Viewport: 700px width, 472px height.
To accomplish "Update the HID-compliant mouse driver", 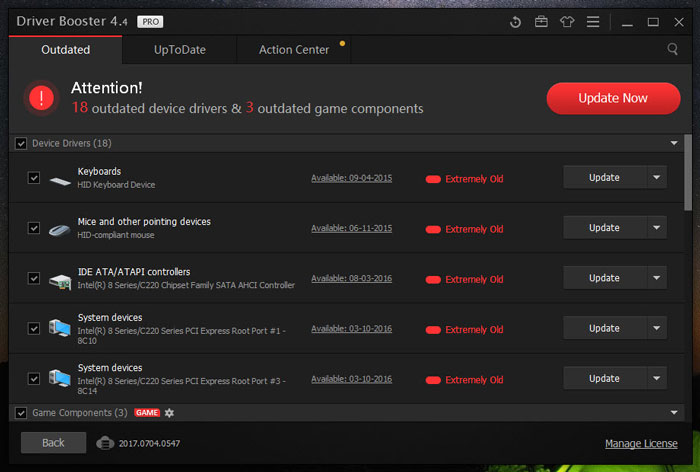I will pyautogui.click(x=604, y=228).
